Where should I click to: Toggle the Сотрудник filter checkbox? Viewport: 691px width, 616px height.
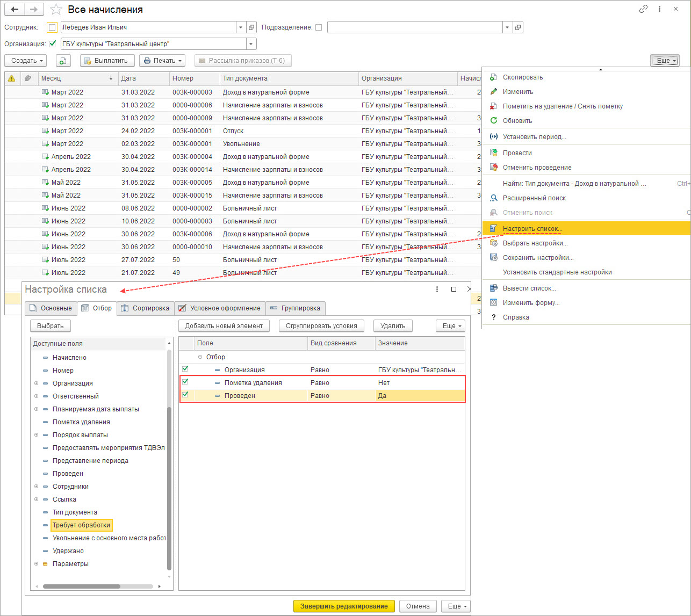click(52, 27)
